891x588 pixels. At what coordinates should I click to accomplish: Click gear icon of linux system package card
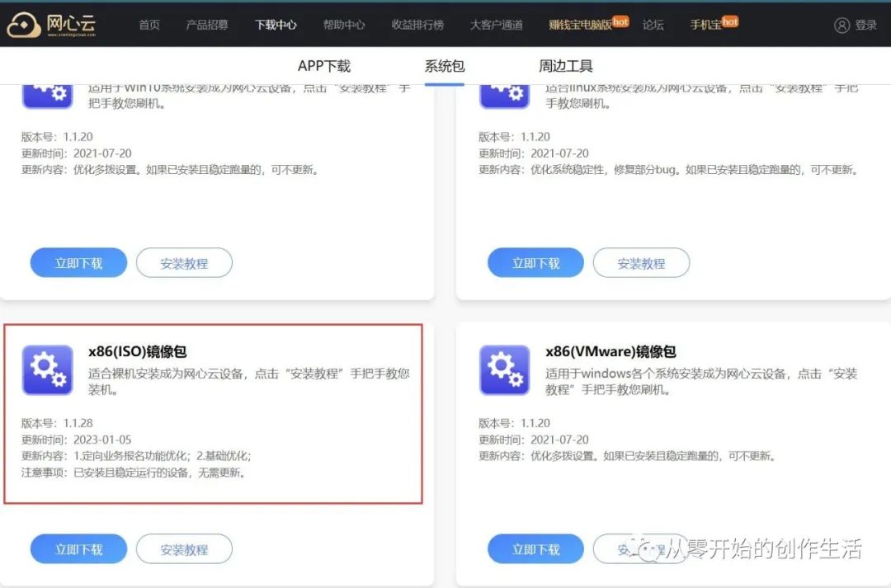pyautogui.click(x=505, y=96)
